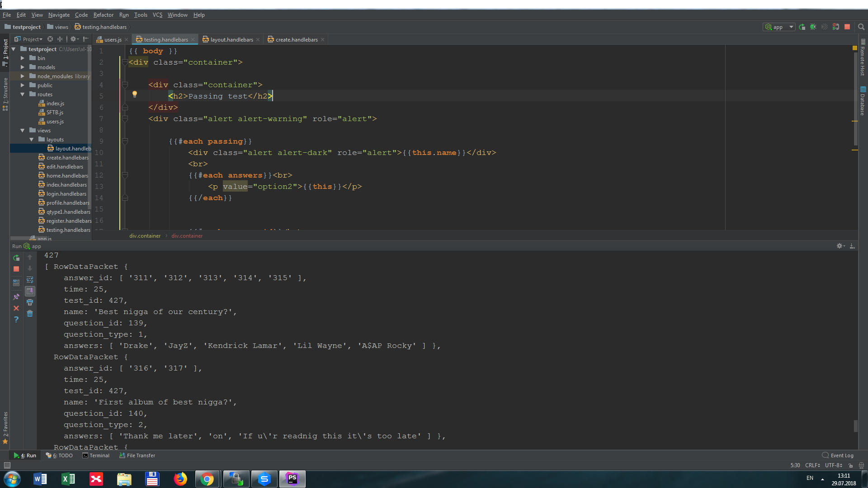Open Run panel help question mark

pyautogui.click(x=16, y=319)
